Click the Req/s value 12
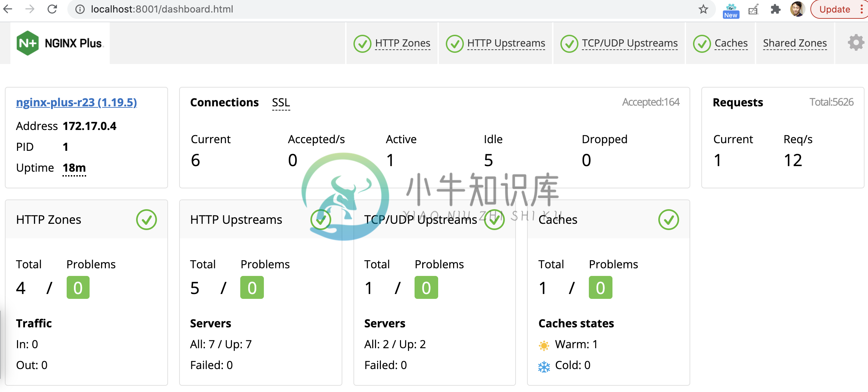Viewport: 868px width, 392px height. 793,161
